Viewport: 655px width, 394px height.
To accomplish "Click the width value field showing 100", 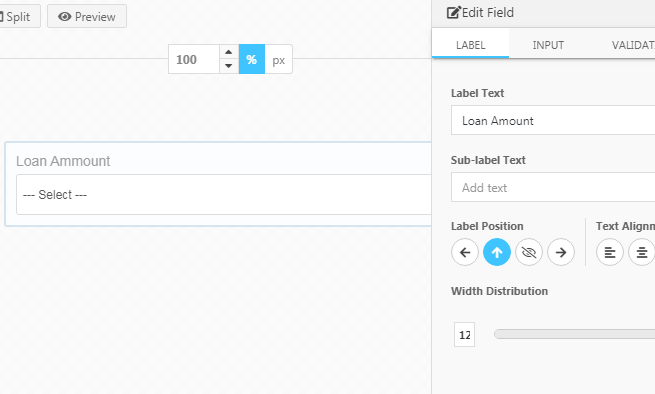I will [194, 59].
